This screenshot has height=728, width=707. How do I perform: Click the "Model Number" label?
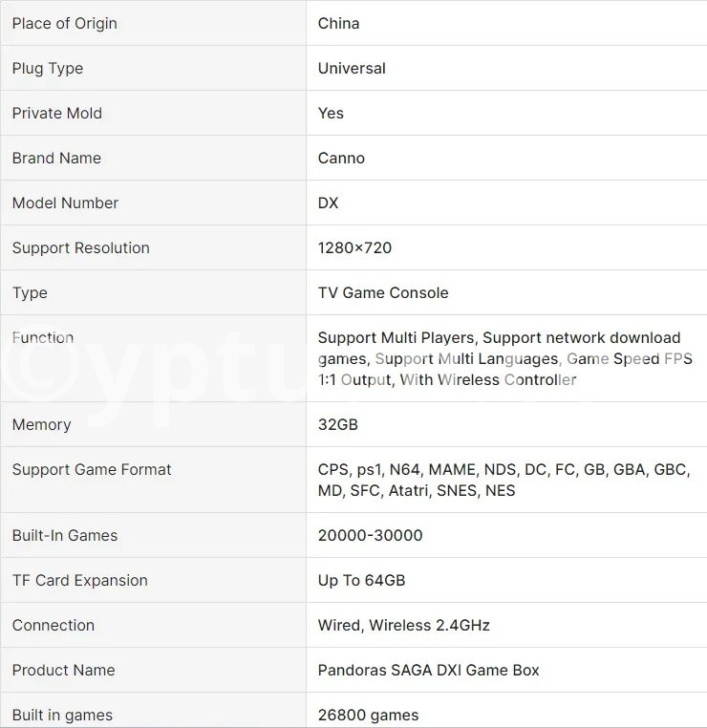(x=65, y=203)
